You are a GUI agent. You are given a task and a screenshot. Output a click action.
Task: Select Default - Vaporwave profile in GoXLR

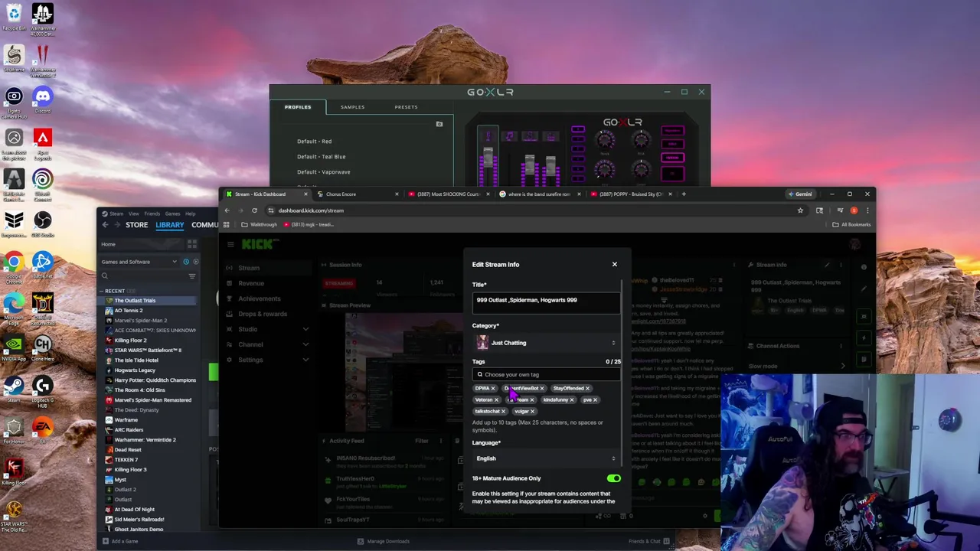click(x=323, y=172)
